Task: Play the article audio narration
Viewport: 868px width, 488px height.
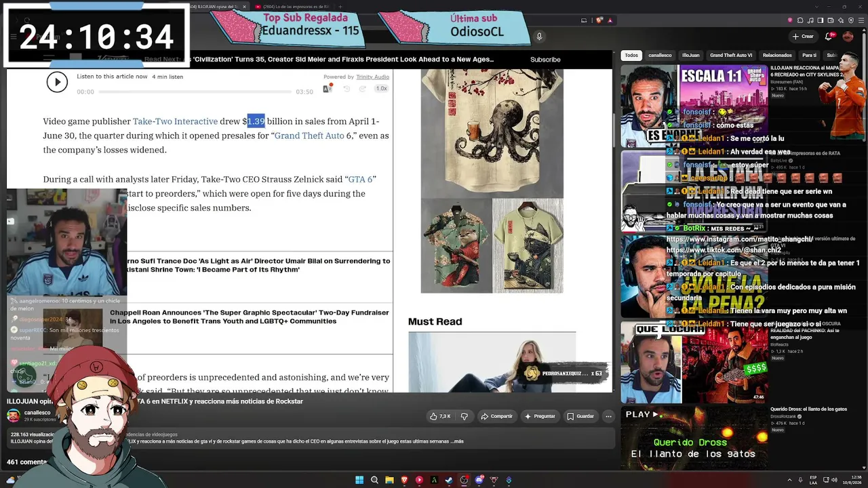Action: click(57, 82)
